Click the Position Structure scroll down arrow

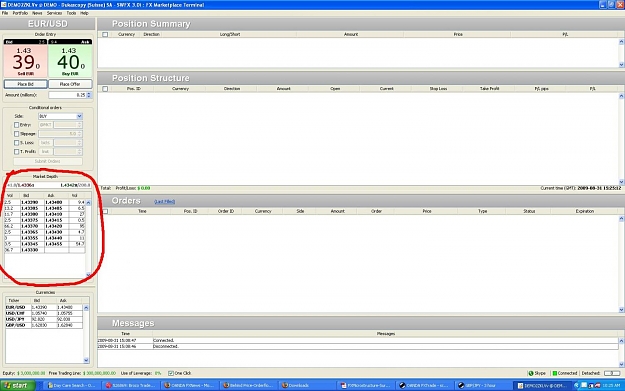621,182
